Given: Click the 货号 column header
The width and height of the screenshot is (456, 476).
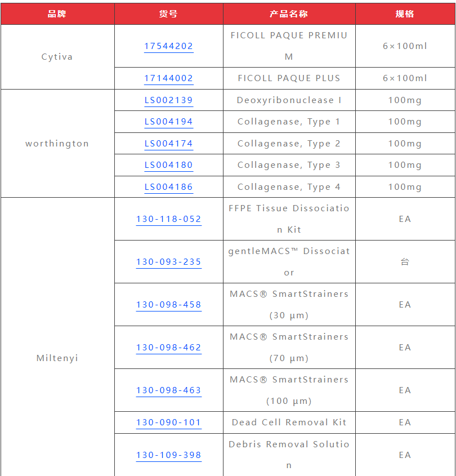Looking at the screenshot, I should (x=168, y=14).
